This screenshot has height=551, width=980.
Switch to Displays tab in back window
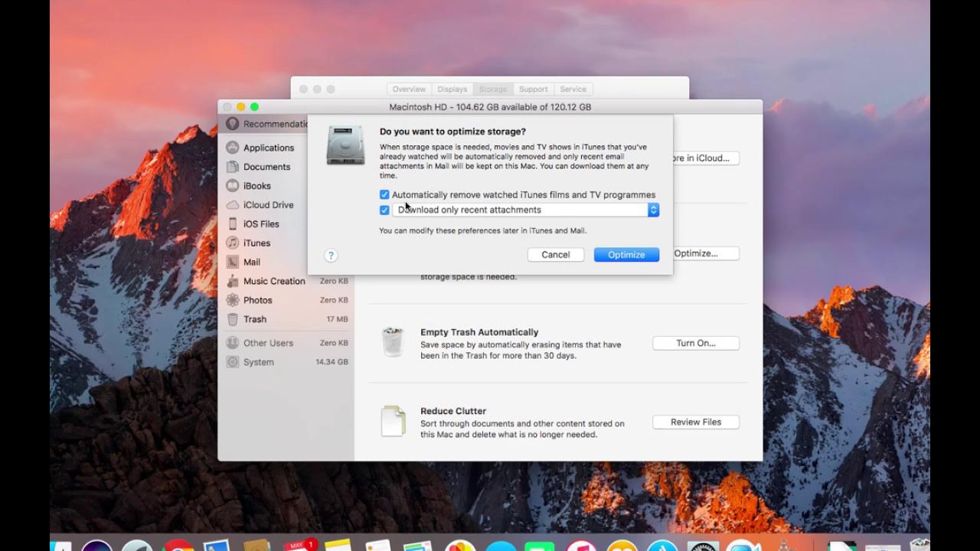452,90
